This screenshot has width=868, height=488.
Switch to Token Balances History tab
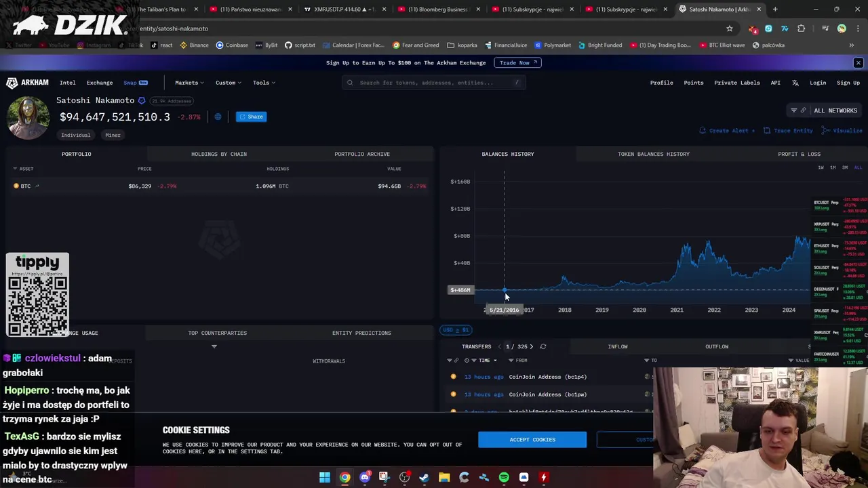click(654, 154)
